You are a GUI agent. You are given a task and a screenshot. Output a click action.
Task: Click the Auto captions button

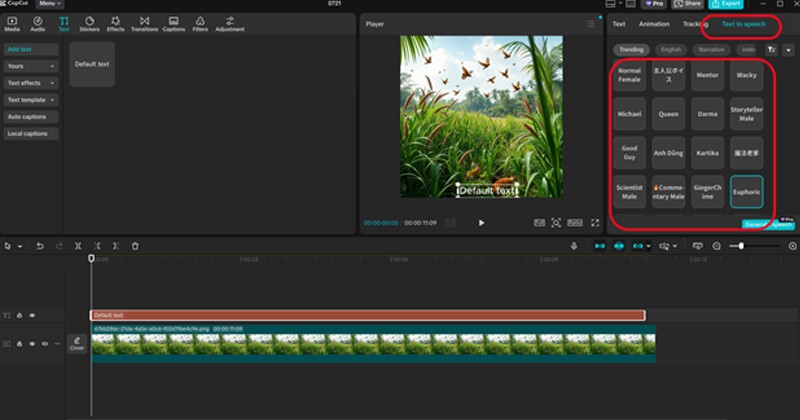pyautogui.click(x=31, y=117)
